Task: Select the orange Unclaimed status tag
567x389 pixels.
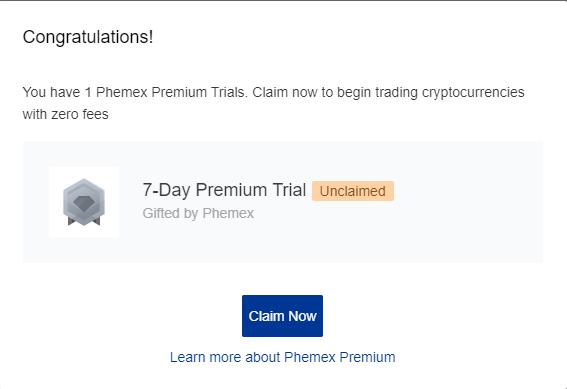Action: 353,191
